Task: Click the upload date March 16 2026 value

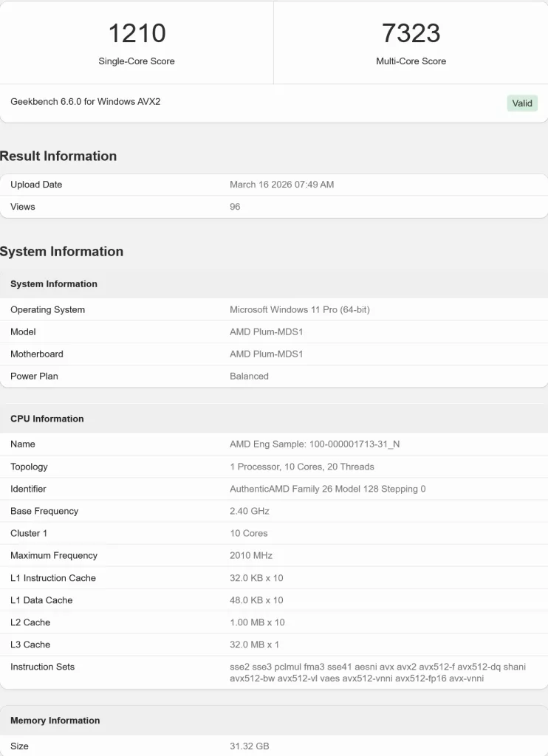Action: [281, 185]
